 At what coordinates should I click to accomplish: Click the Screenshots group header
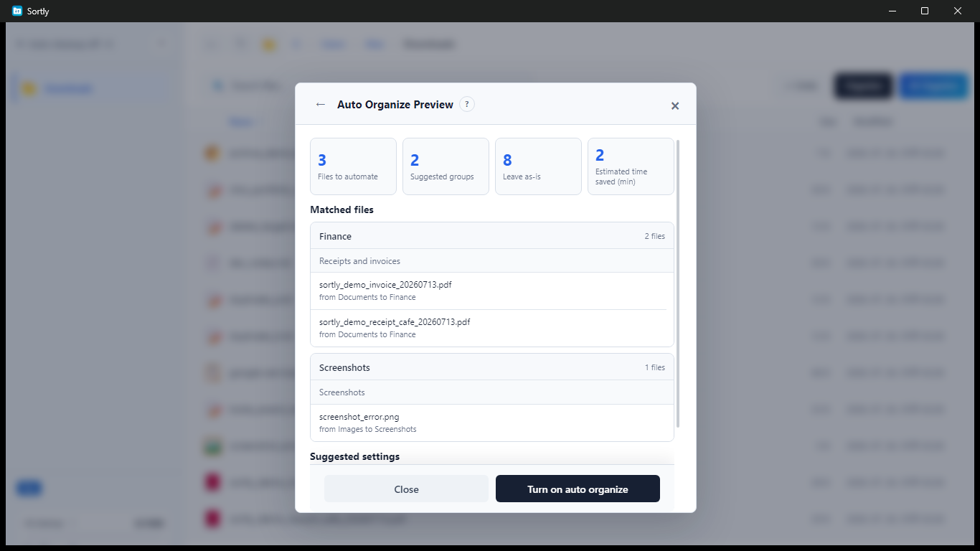[x=492, y=367]
